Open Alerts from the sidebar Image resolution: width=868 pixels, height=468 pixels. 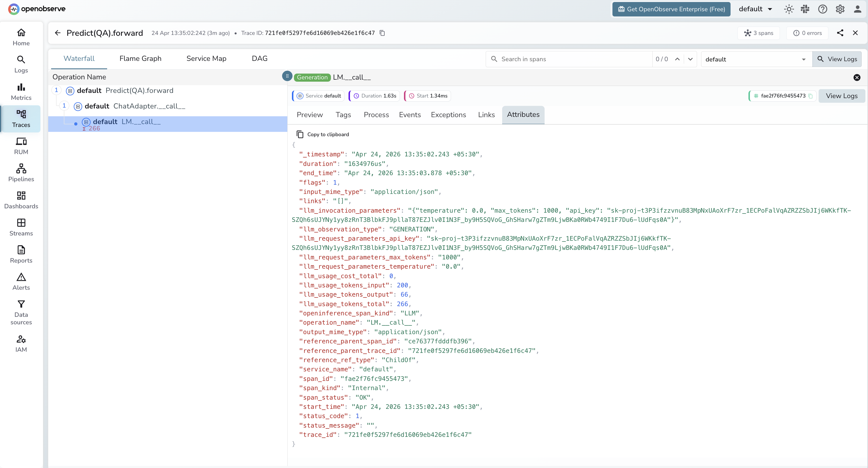click(21, 282)
